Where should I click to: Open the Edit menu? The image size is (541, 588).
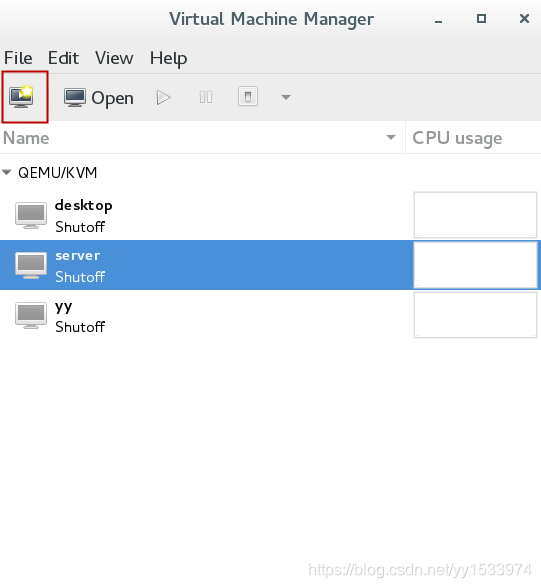click(63, 58)
